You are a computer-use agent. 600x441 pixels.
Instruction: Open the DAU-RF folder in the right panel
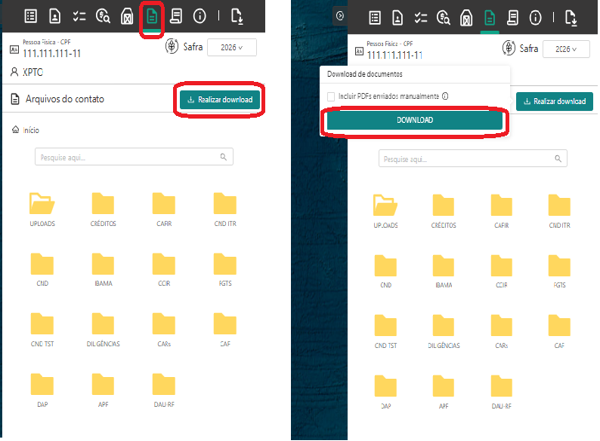[501, 392]
